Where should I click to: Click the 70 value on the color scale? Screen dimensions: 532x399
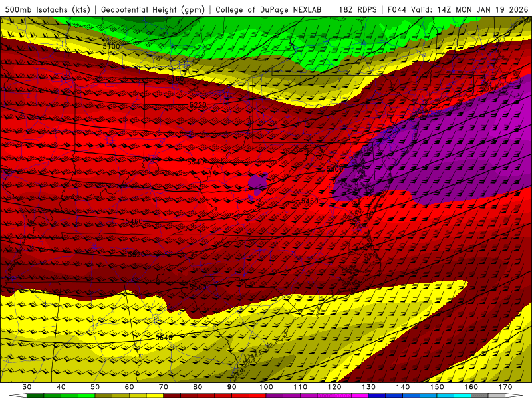164,387
